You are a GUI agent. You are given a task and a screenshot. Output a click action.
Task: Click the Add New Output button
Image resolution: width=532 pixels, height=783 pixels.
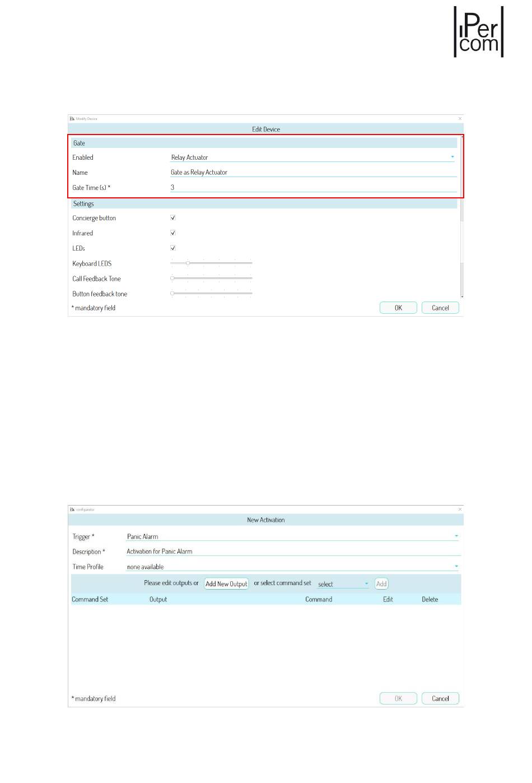pos(226,584)
